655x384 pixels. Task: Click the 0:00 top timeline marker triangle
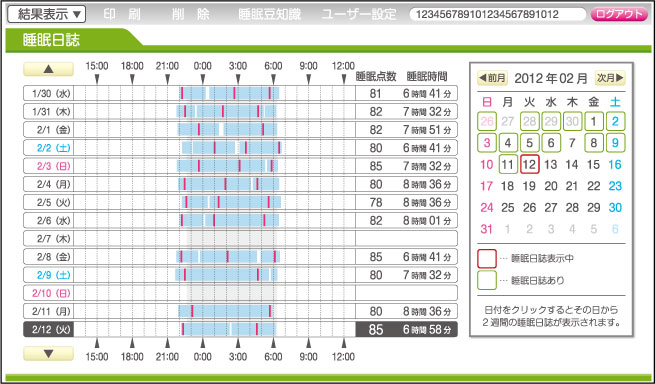tap(203, 79)
